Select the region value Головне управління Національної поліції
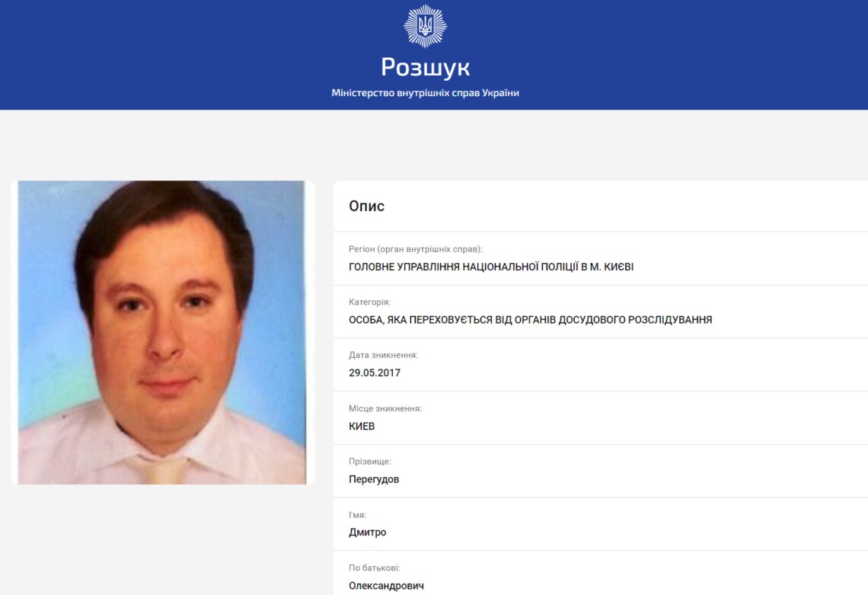The width and height of the screenshot is (868, 595). [491, 267]
